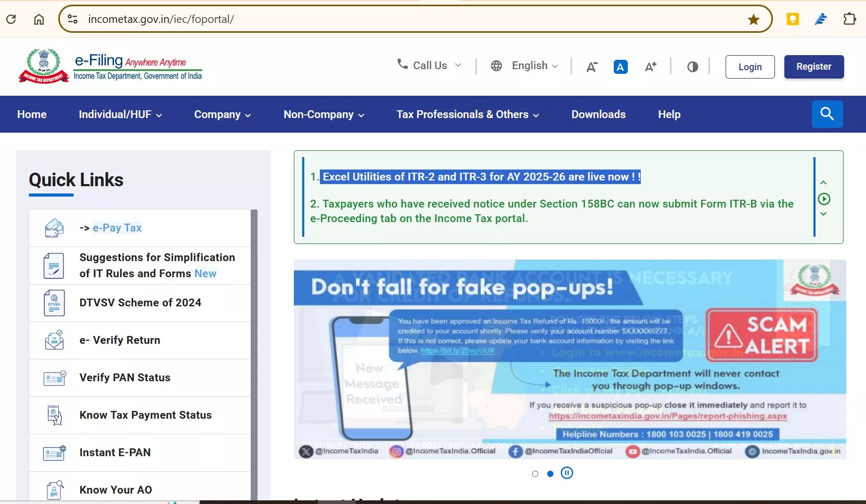Go to the Help menu item

pyautogui.click(x=669, y=114)
